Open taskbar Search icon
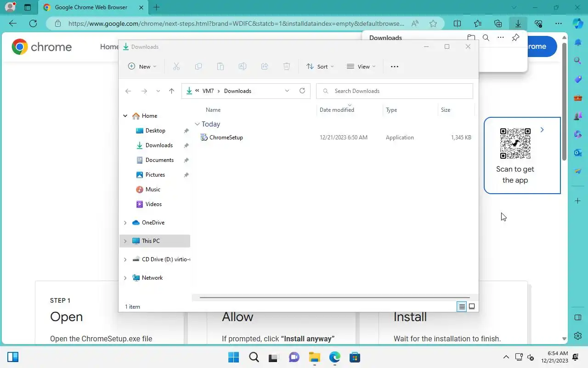The image size is (588, 368). click(254, 357)
